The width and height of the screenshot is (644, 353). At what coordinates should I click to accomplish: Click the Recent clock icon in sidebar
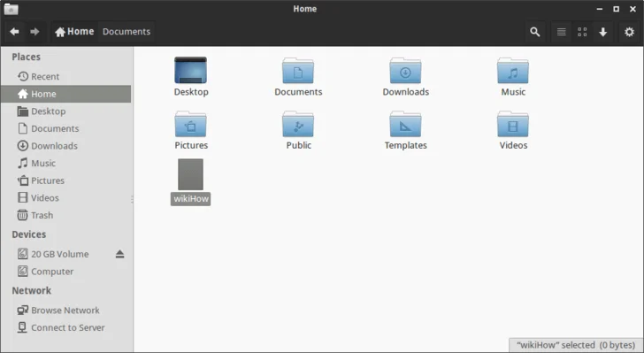[23, 76]
